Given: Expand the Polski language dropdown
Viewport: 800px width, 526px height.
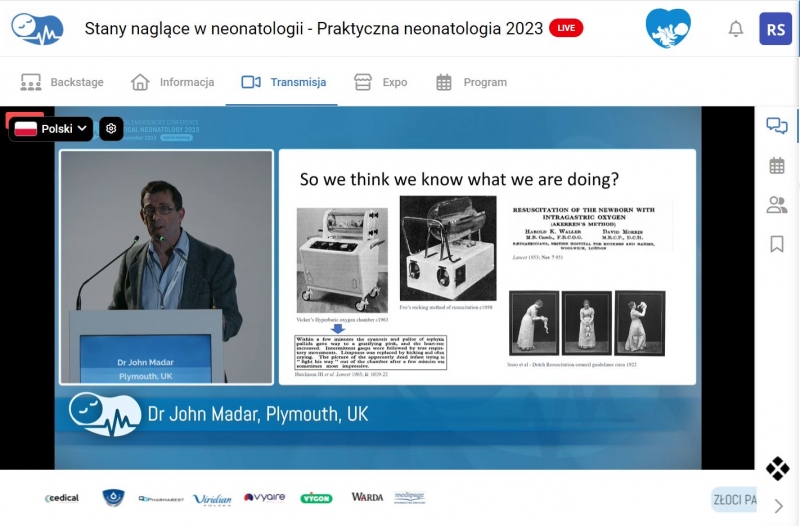Looking at the screenshot, I should [52, 129].
